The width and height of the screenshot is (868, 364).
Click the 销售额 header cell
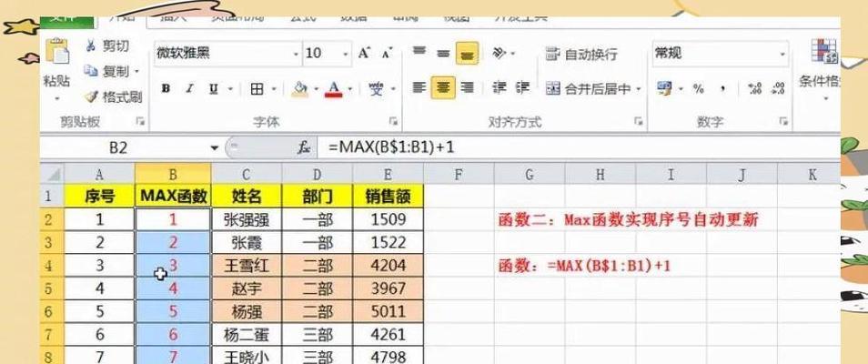[x=389, y=196]
